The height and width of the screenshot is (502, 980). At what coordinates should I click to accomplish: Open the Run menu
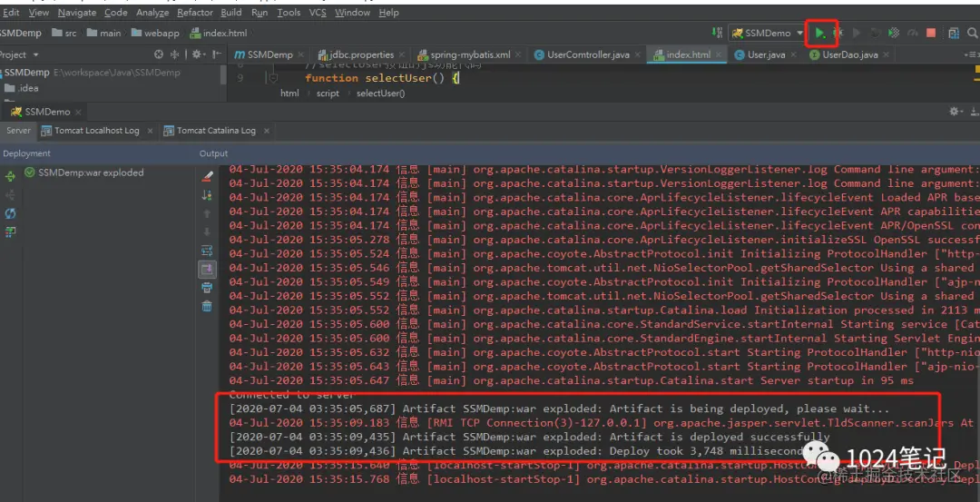click(260, 13)
